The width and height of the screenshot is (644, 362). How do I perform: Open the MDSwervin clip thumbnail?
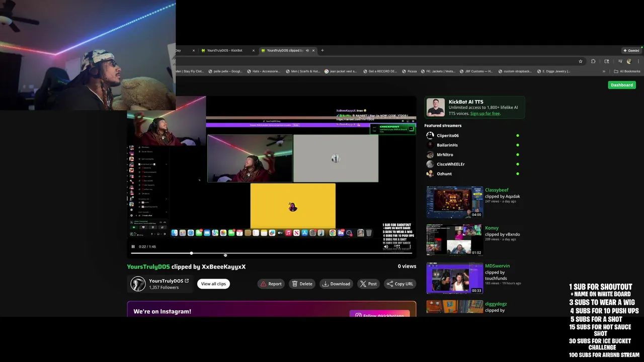[x=454, y=278]
